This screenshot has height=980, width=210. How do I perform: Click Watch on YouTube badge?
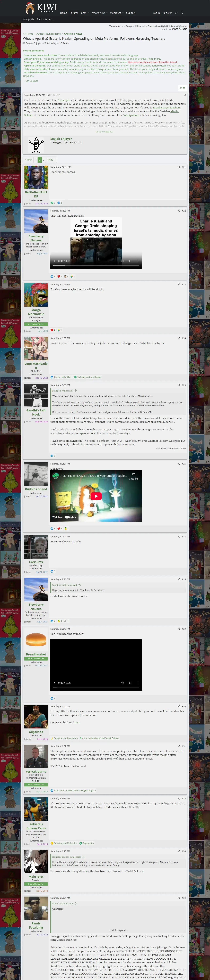point(64,517)
